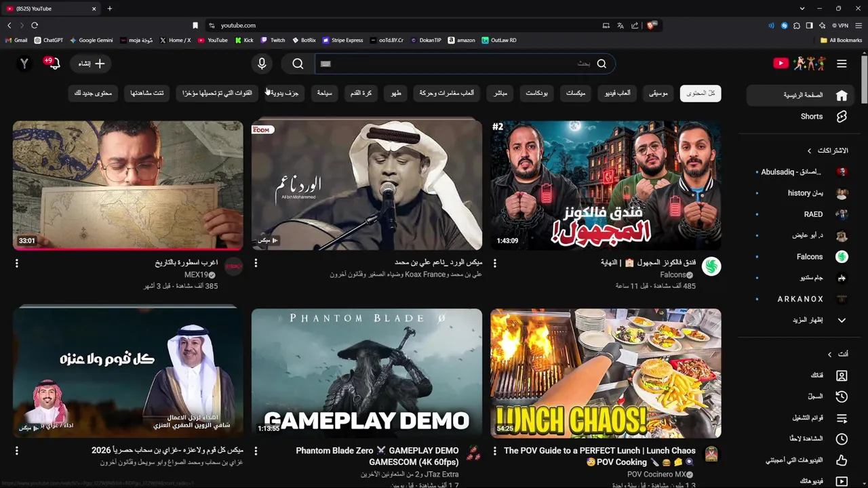This screenshot has height=488, width=868.
Task: Select the طهي (Cooking) filter chip
Action: [395, 94]
